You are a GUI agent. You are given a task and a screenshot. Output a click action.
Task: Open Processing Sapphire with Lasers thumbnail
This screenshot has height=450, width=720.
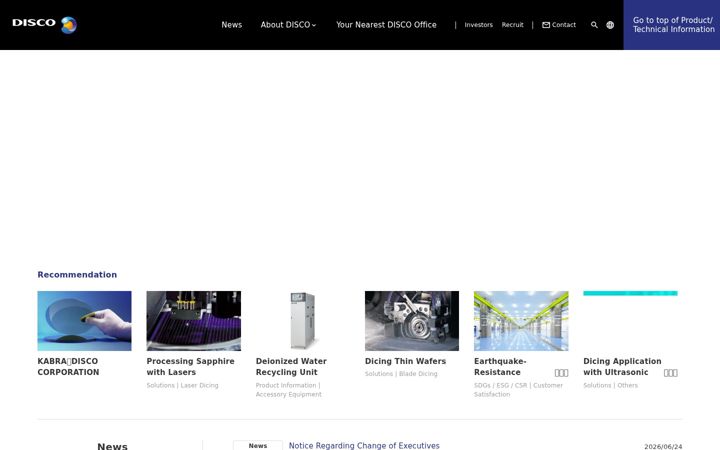click(x=194, y=321)
